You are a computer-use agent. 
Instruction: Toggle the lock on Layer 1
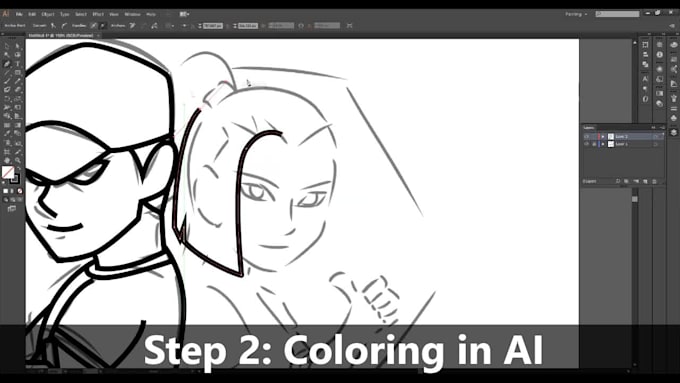pos(594,144)
